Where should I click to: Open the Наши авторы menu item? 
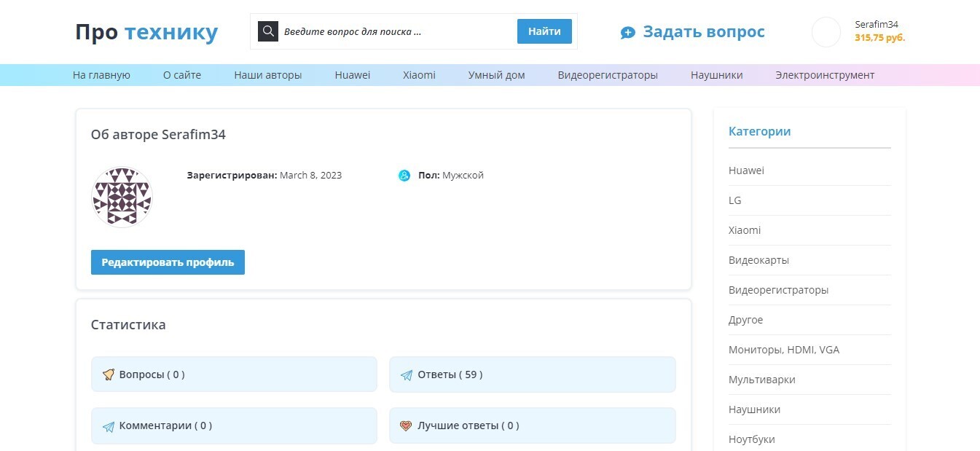[x=267, y=75]
